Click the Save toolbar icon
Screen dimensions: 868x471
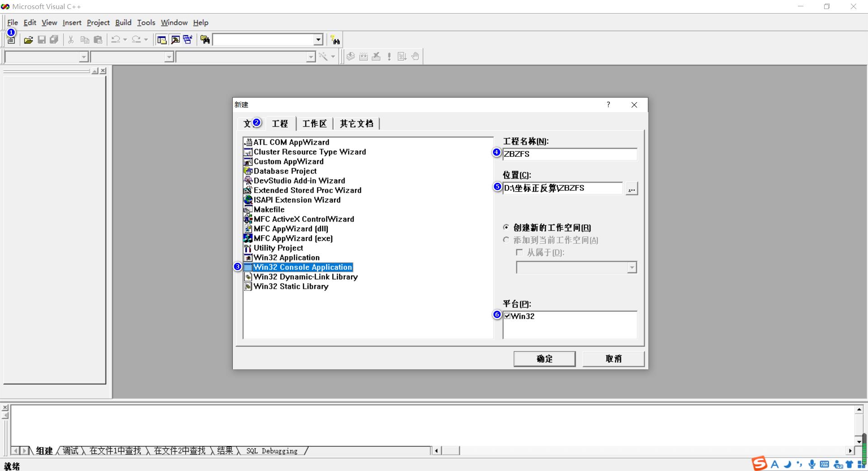coord(42,40)
